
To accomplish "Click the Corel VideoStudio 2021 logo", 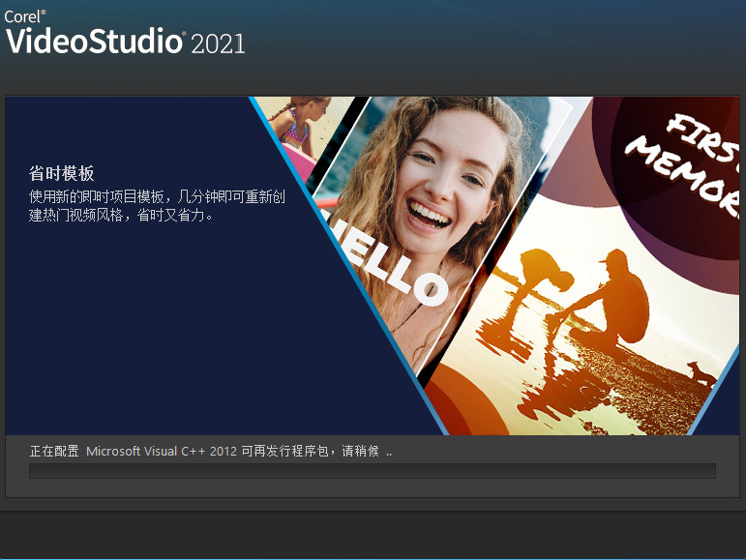I will [125, 32].
